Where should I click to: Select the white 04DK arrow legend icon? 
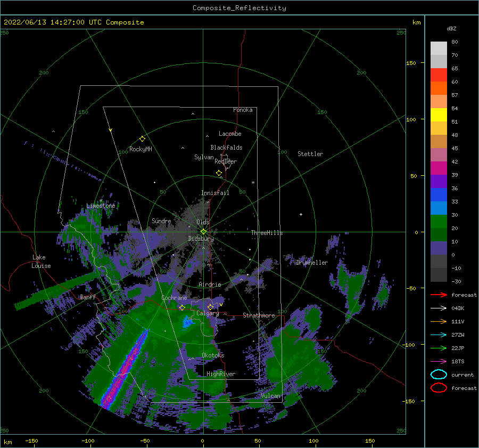pos(439,308)
